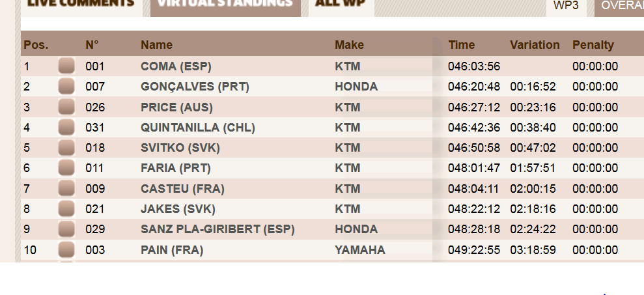
Task: Open the Virtual Standings tab
Action: coord(225,4)
